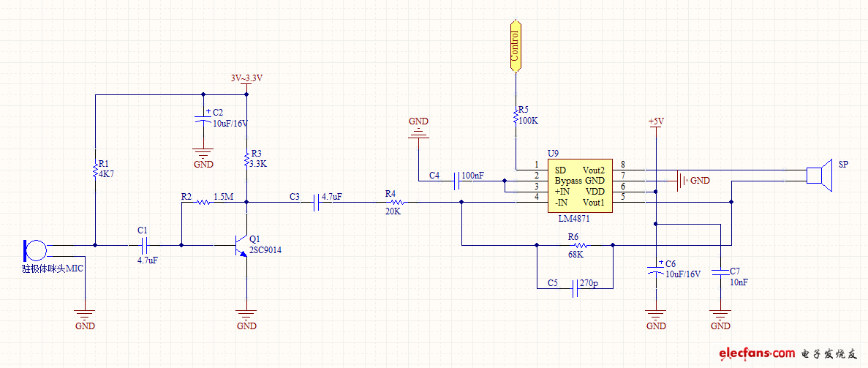Select the microphone symbol labeled MIC
This screenshot has width=868, height=368.
pyautogui.click(x=37, y=250)
